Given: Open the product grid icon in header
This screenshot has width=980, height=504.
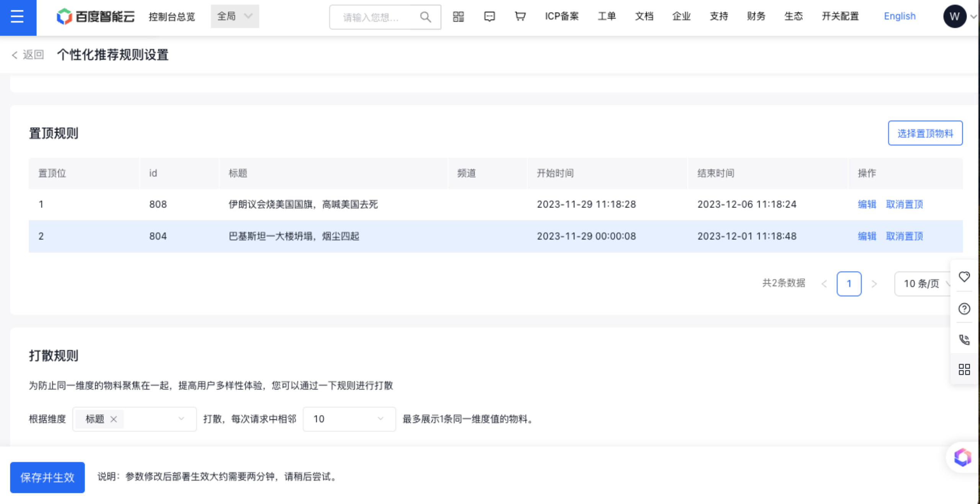Looking at the screenshot, I should click(458, 16).
